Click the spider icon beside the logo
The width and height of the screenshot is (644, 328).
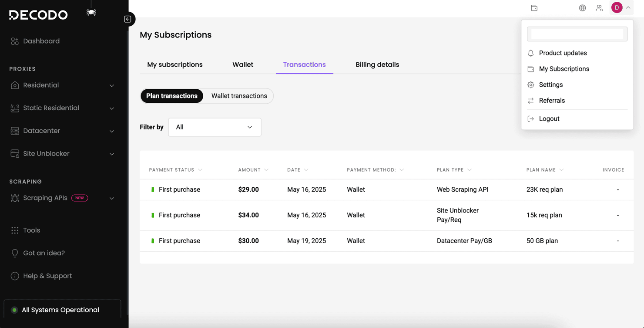[91, 12]
